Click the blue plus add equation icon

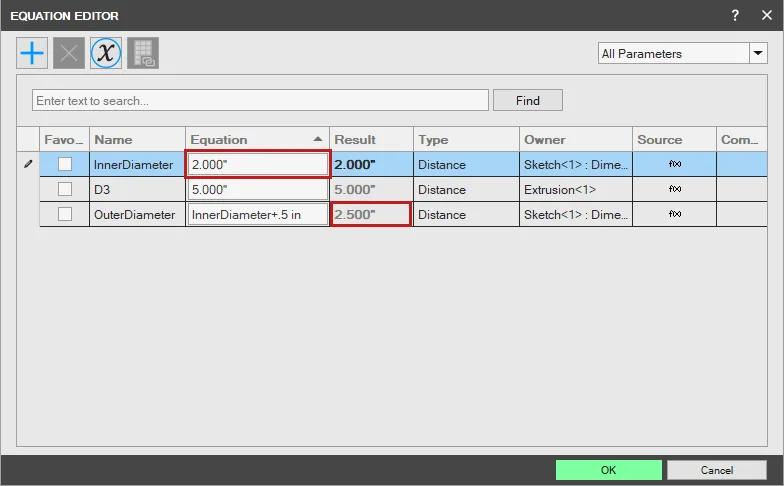(x=32, y=53)
